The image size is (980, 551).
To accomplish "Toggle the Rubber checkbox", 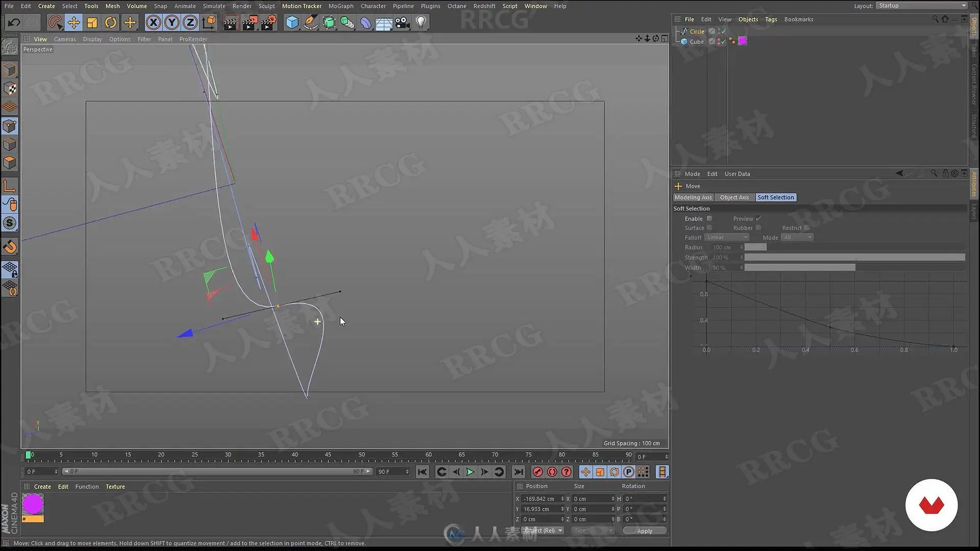I will [758, 228].
